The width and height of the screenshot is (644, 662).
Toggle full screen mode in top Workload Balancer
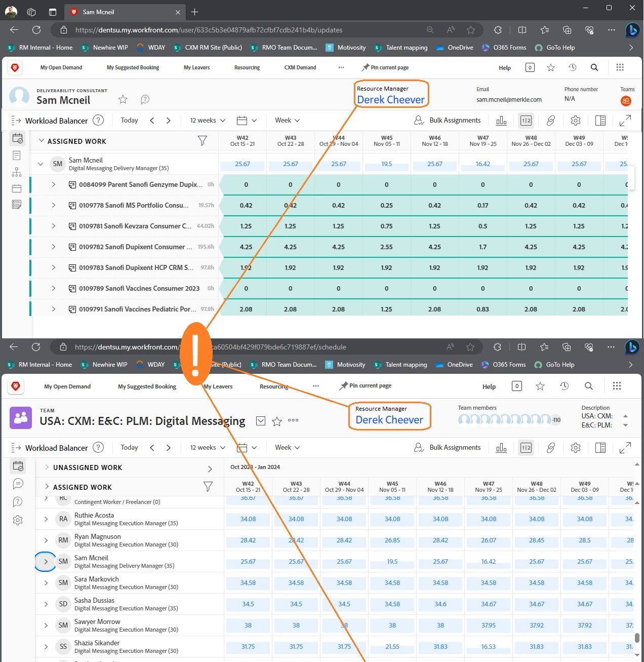pyautogui.click(x=625, y=121)
